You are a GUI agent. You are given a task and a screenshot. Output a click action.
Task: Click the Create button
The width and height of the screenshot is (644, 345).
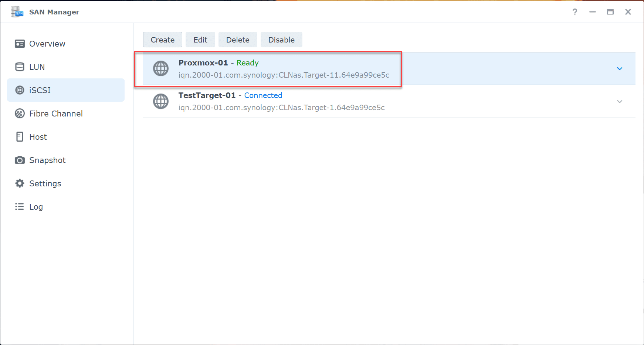[x=162, y=40]
